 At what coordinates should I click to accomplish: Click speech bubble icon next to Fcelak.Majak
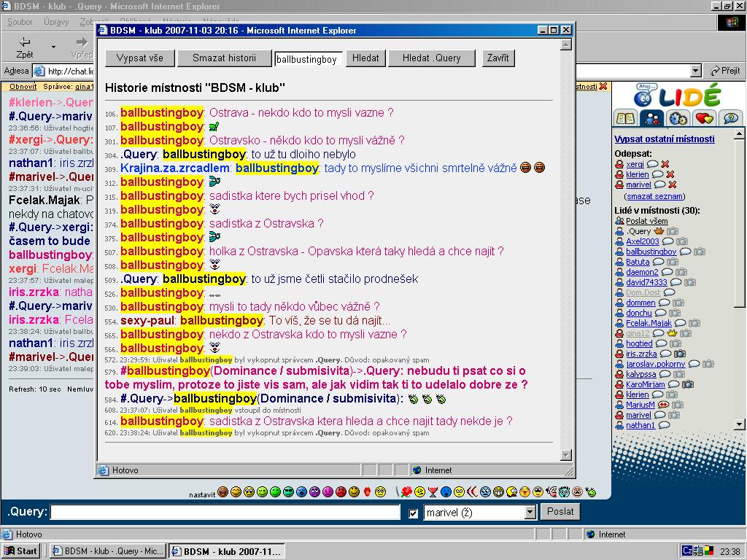pyautogui.click(x=681, y=323)
